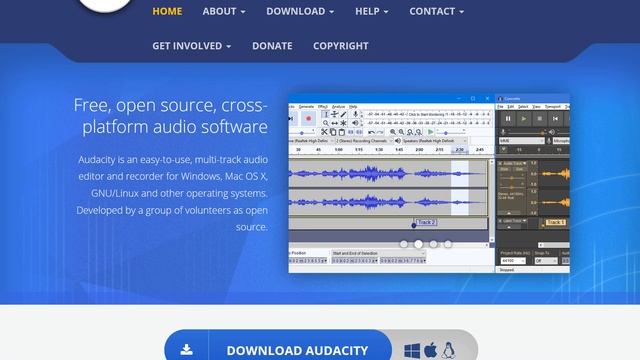Click the scissors Cut icon
The height and width of the screenshot is (360, 640).
(324, 132)
